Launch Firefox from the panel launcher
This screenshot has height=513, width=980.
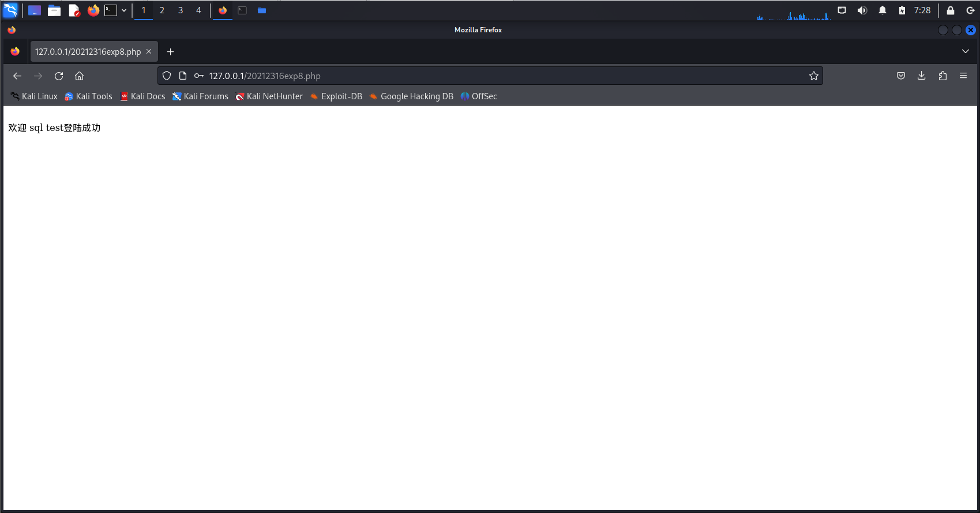93,10
